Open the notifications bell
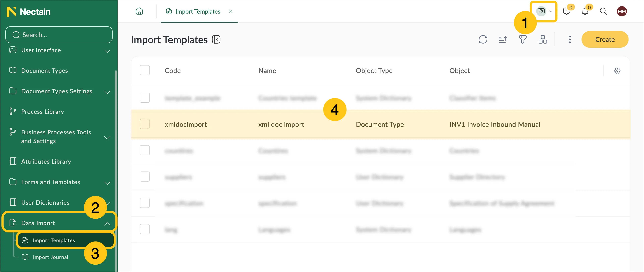Screen dimensions: 644x272 (585, 11)
